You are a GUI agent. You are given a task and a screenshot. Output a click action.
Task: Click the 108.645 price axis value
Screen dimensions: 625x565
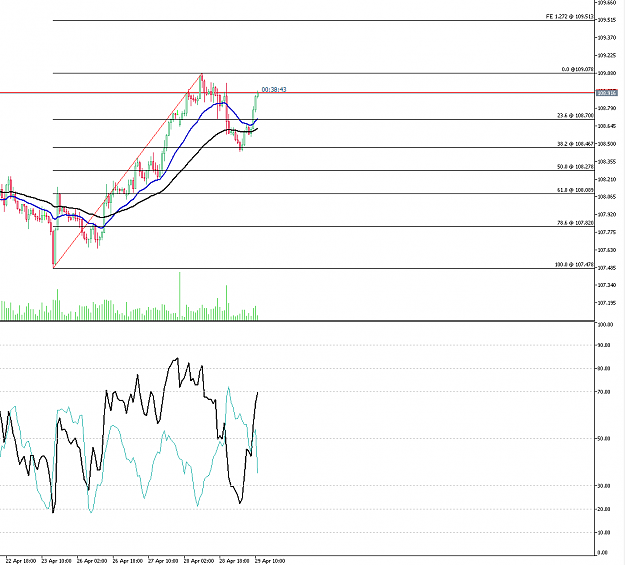pos(606,126)
